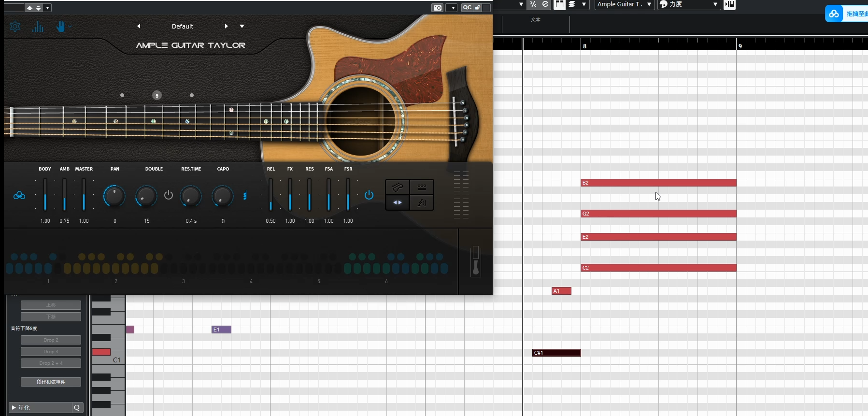Click the blue note icon beside the CAPO knob
Image resolution: width=868 pixels, height=416 pixels.
point(245,195)
